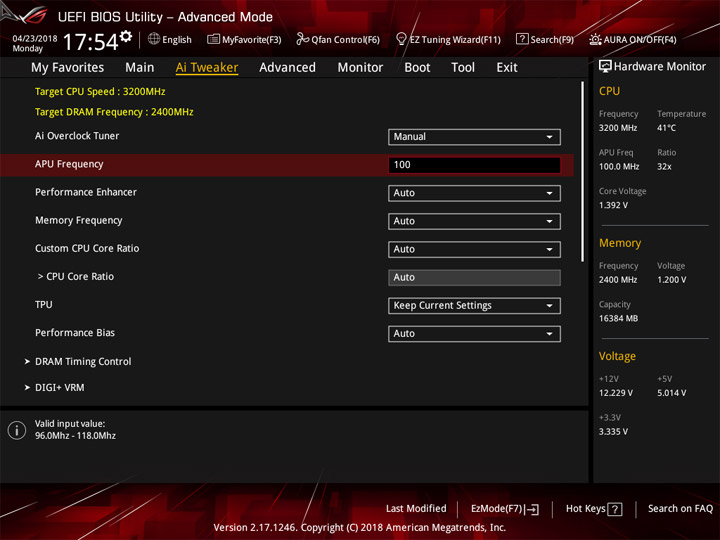This screenshot has height=540, width=720.
Task: Open Performance Bias dropdown
Action: click(x=474, y=334)
